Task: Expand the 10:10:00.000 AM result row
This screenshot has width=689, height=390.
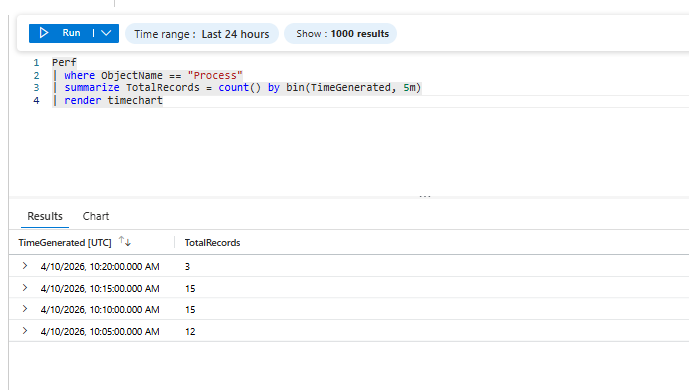Action: [25, 309]
